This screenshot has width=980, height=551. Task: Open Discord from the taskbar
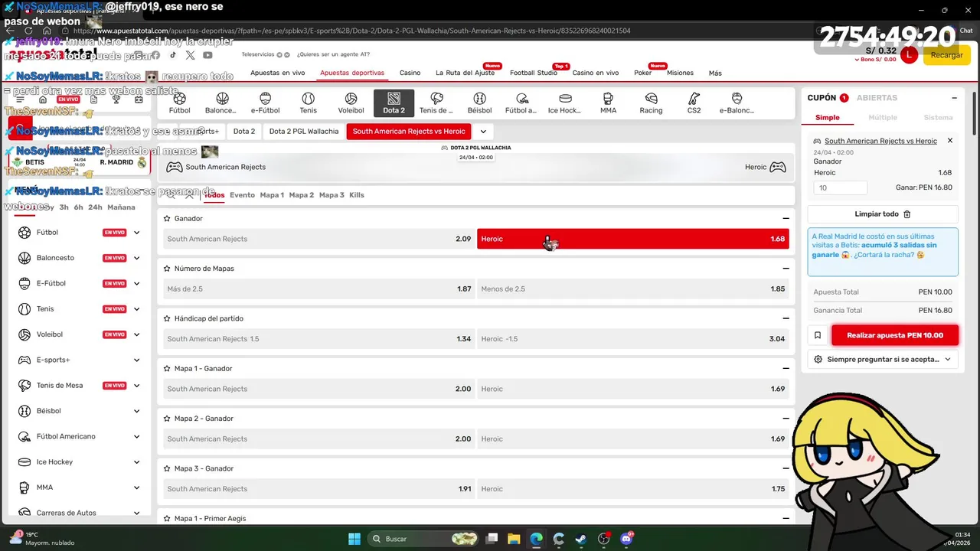627,539
